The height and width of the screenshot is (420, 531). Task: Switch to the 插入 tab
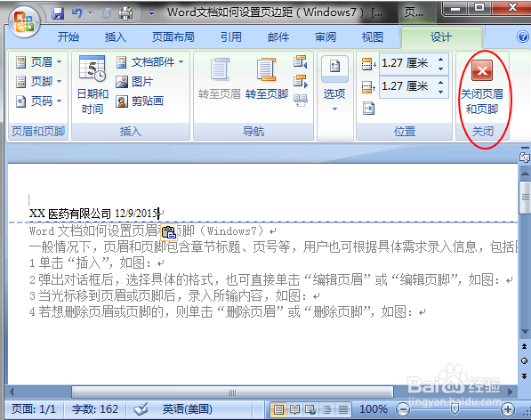tap(115, 36)
